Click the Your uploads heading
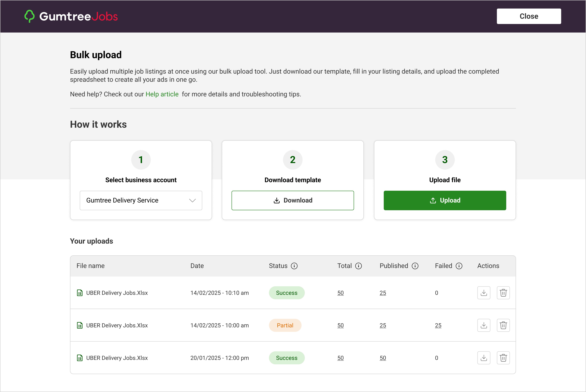 [92, 241]
